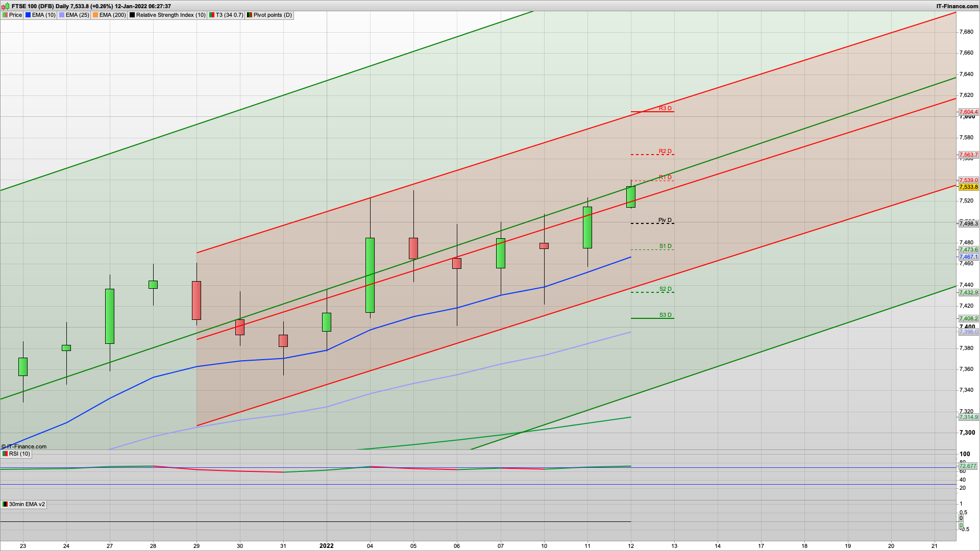Screen dimensions: 980x551
Task: Click the red candle on 05
Action: click(x=413, y=248)
